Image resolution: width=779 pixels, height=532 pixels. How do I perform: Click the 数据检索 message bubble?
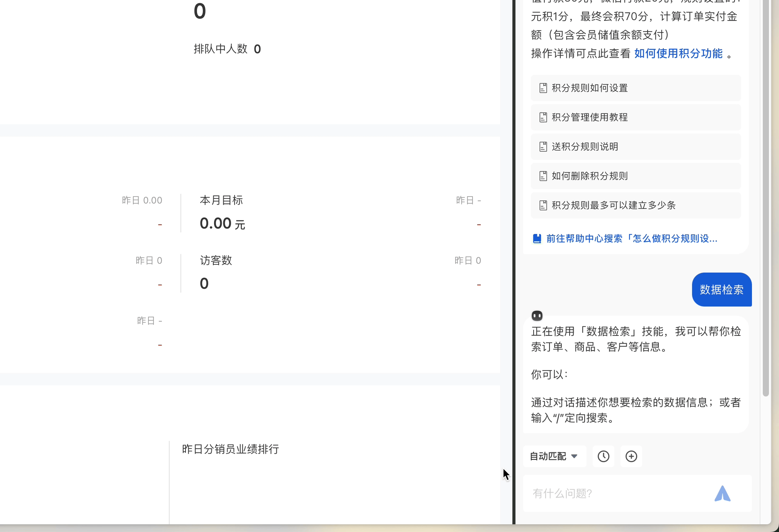(721, 290)
